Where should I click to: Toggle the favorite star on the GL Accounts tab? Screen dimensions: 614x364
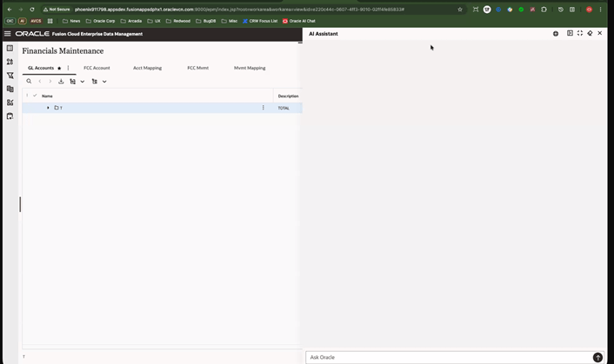pos(59,68)
